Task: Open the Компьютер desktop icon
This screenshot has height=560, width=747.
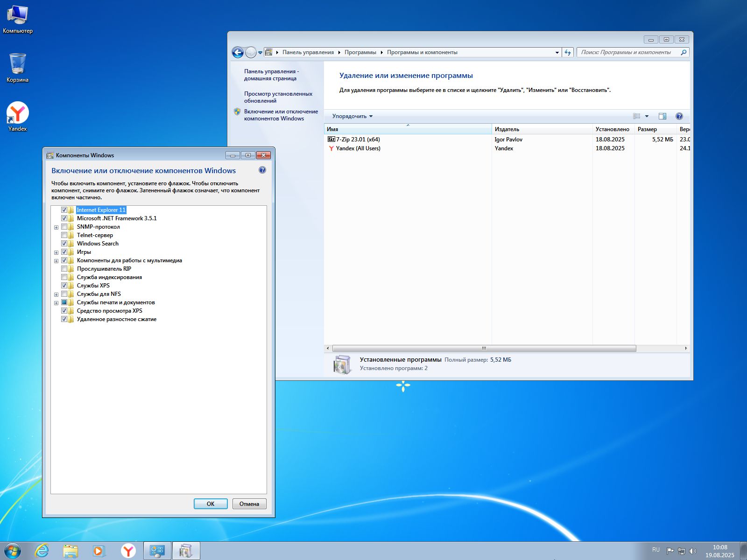Action: tap(17, 20)
